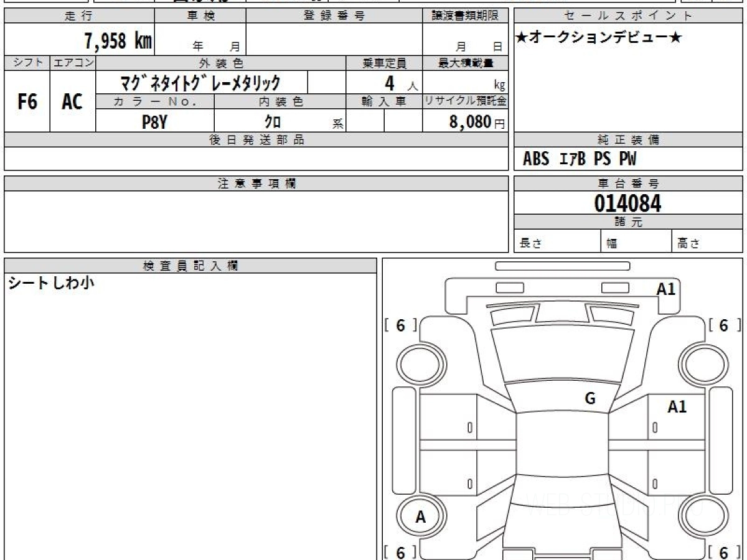
Task: Select the 登録番号 header
Action: 334,16
